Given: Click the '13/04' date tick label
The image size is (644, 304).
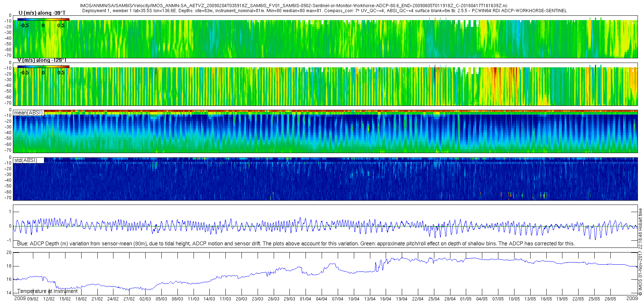Looking at the screenshot, I should [x=370, y=299].
